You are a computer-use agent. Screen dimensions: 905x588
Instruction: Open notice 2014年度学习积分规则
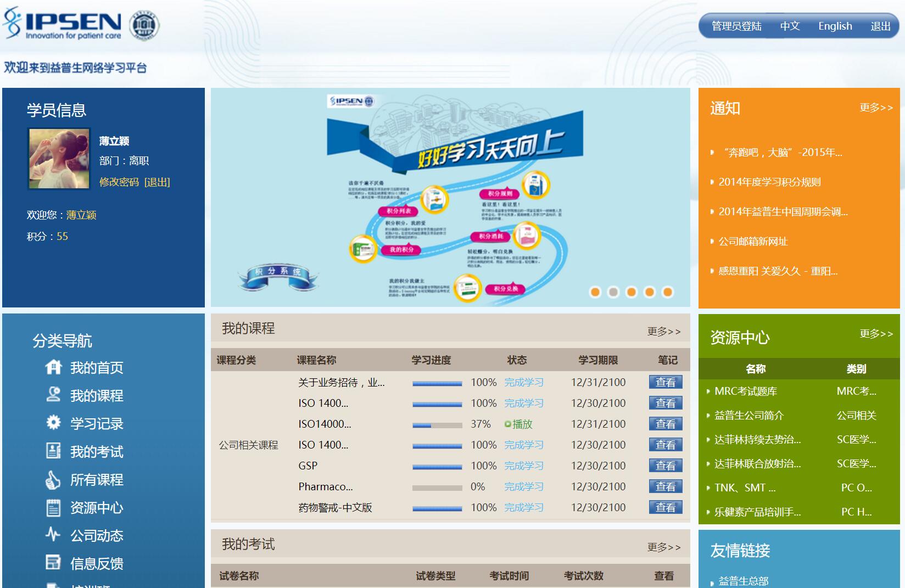pyautogui.click(x=770, y=182)
